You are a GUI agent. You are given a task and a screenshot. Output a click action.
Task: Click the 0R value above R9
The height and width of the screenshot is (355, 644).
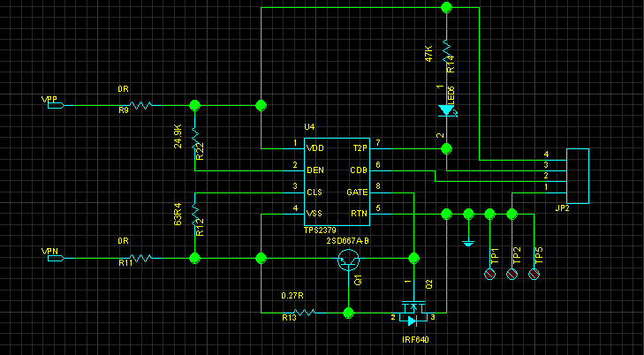pyautogui.click(x=123, y=89)
